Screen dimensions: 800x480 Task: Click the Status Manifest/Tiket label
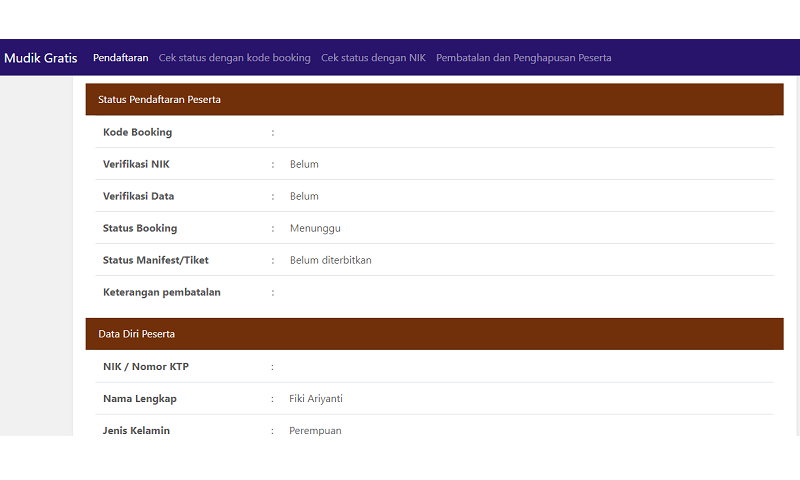coord(155,260)
